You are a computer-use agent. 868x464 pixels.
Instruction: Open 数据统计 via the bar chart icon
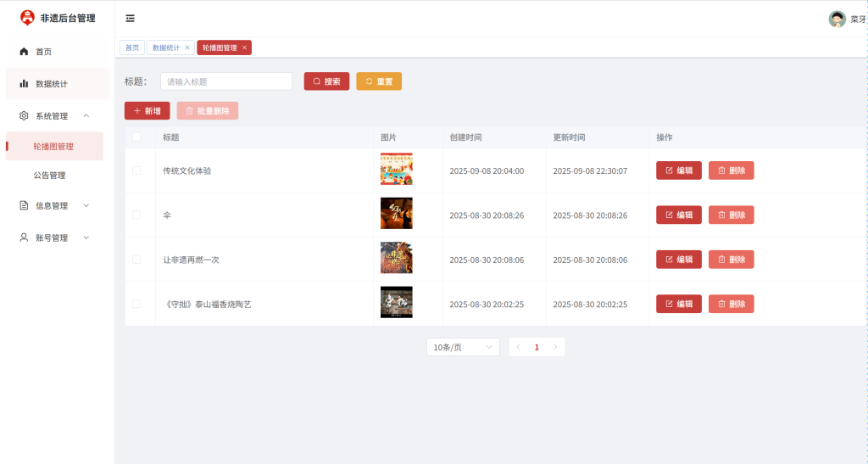coord(24,84)
